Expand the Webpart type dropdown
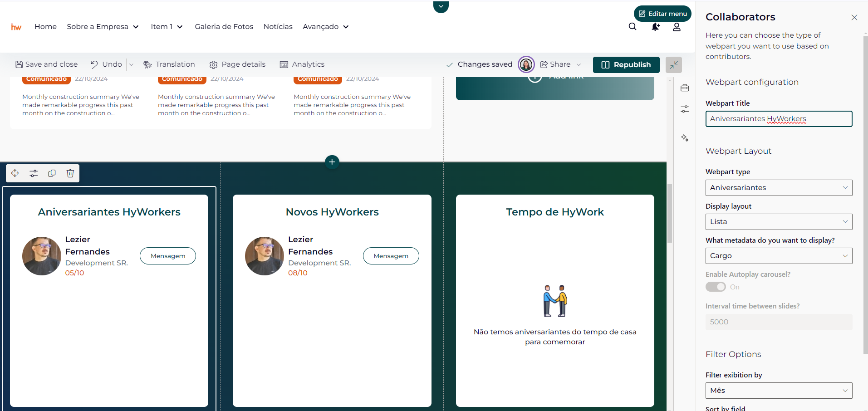Viewport: 868px width, 411px height. click(779, 188)
